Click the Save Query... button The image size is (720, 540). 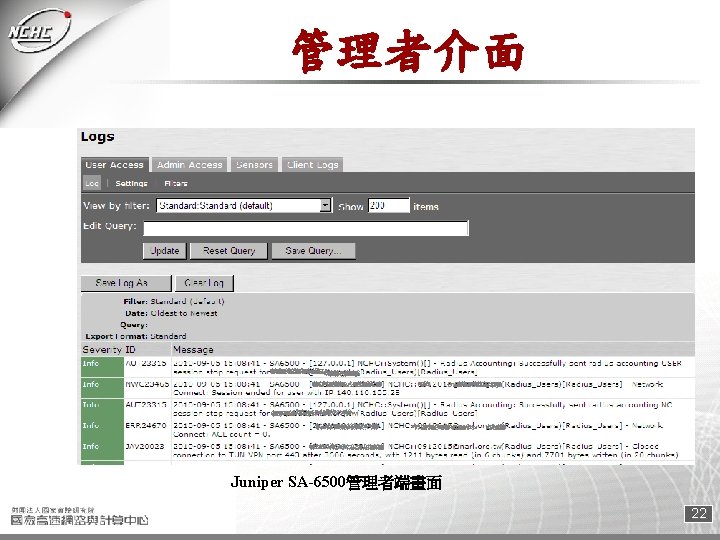[x=314, y=251]
